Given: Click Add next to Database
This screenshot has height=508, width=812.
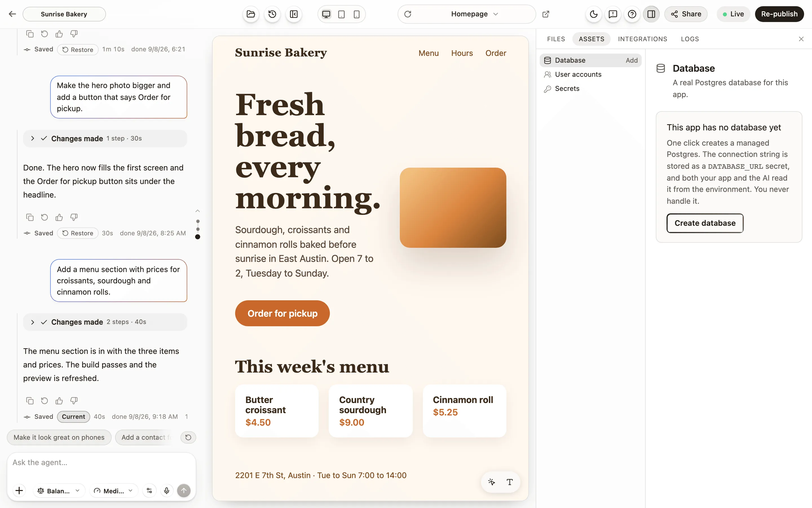Looking at the screenshot, I should tap(632, 60).
